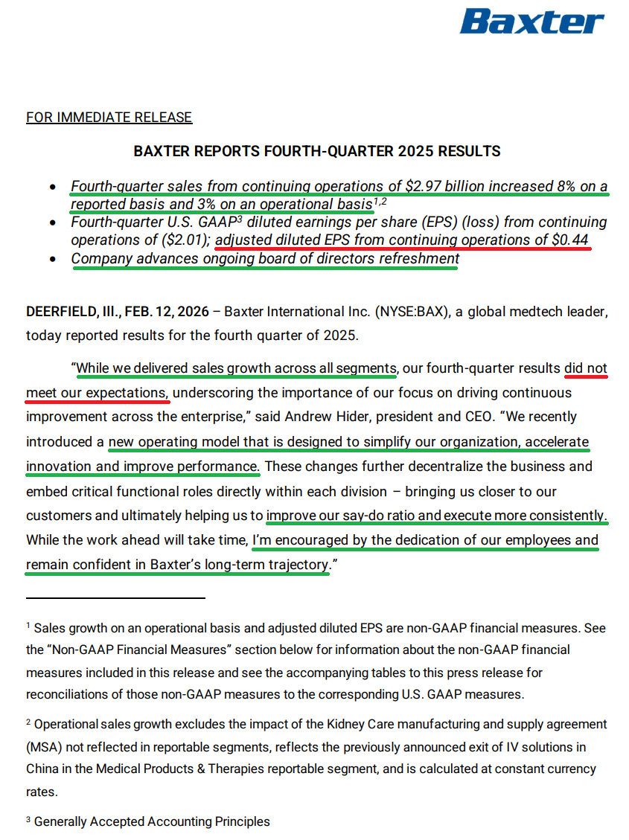Click the bullet about board of directors refreshment
Viewport: 629px width, 840px height.
[265, 259]
